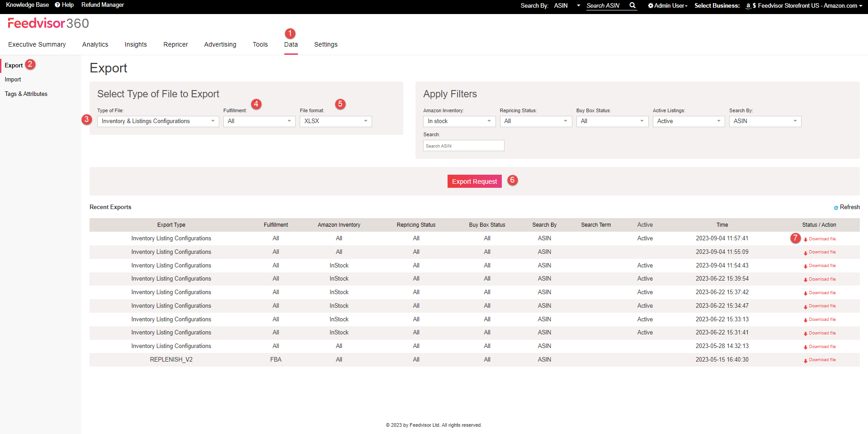This screenshot has width=868, height=434.
Task: Click the REPLENISH_V2 export type cell
Action: (171, 360)
